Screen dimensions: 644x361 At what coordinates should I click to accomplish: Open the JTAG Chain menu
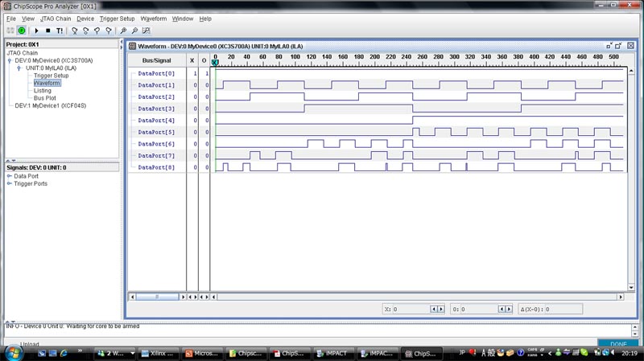point(56,18)
